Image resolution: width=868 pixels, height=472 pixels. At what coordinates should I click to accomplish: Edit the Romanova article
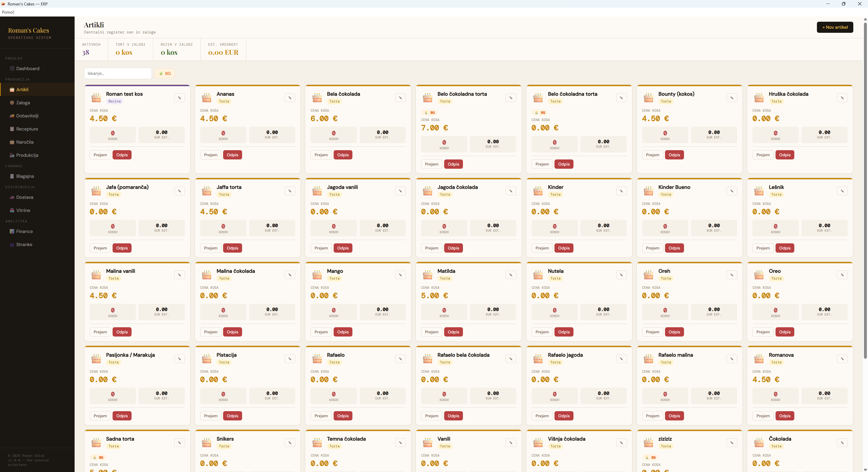842,359
